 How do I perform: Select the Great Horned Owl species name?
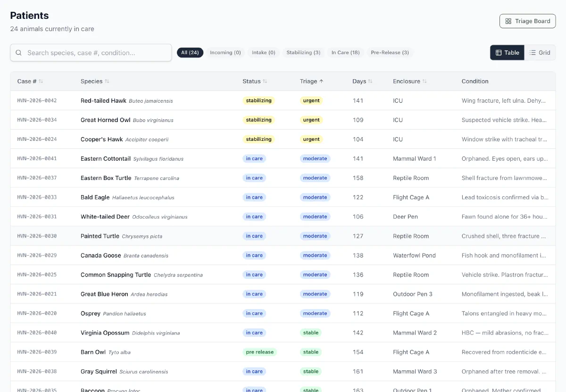[106, 120]
